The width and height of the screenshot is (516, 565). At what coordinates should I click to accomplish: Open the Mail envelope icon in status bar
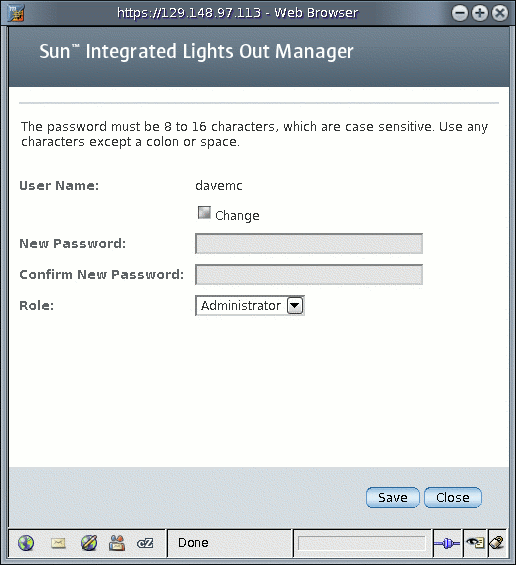pos(58,543)
